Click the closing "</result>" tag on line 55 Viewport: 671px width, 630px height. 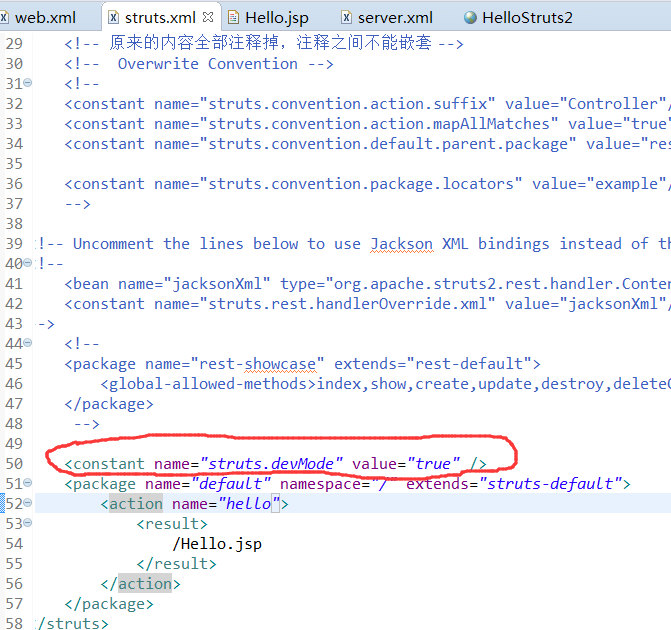pos(176,564)
